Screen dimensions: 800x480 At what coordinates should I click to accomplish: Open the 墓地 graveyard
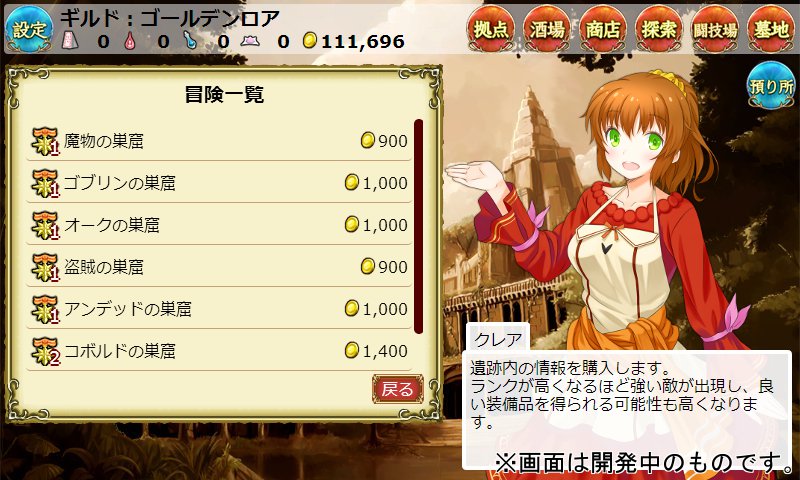click(771, 29)
